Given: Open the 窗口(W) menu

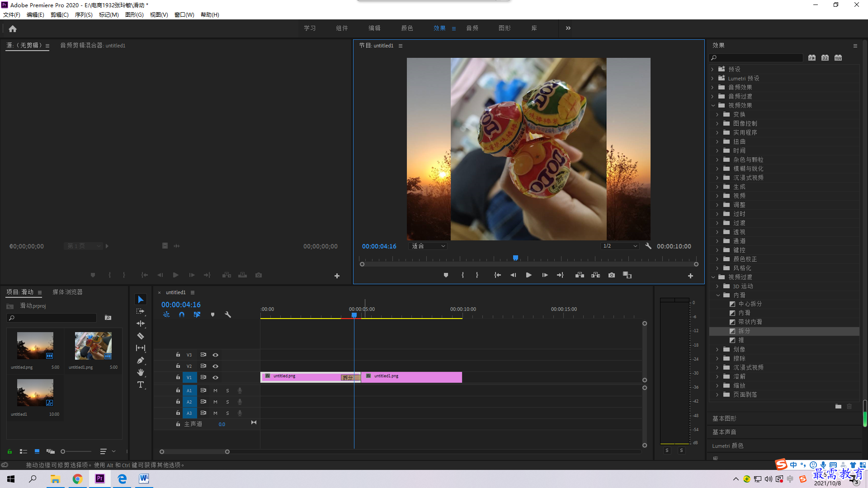Looking at the screenshot, I should (184, 15).
